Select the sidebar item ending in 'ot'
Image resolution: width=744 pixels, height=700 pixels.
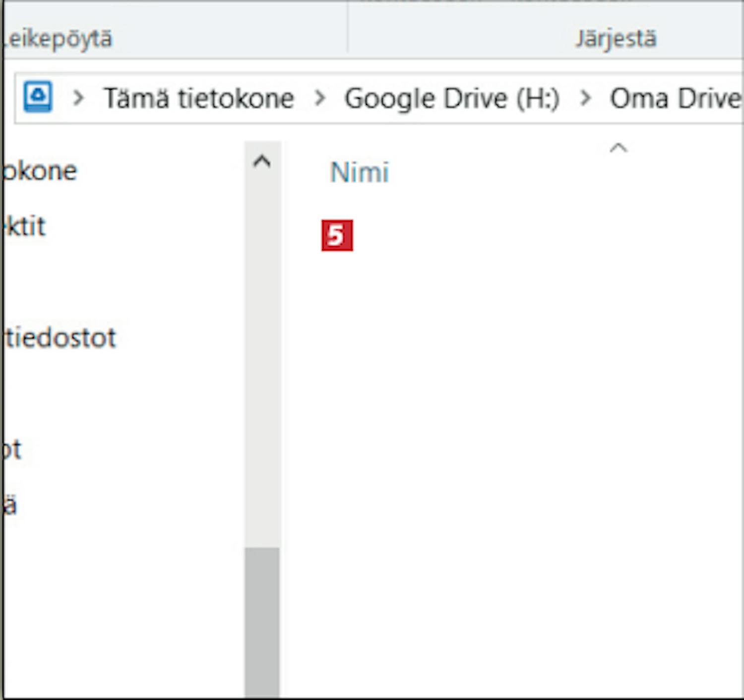[12, 449]
